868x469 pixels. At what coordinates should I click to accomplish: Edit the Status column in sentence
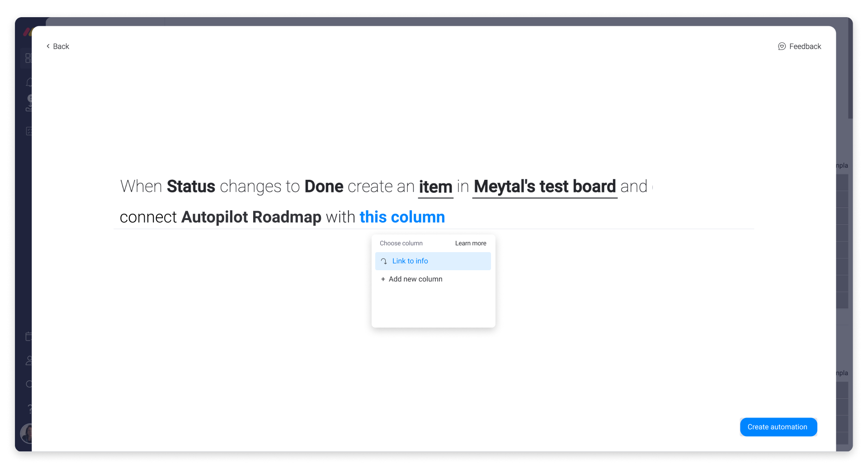pyautogui.click(x=191, y=187)
